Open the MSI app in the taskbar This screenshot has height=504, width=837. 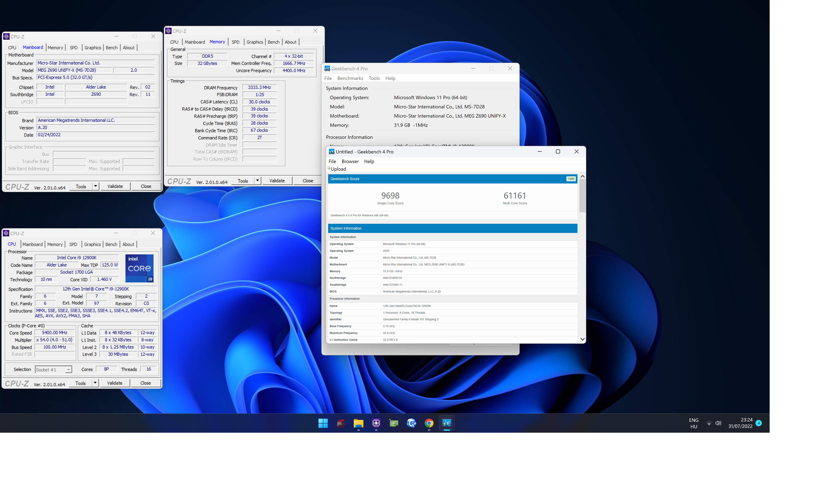pos(340,423)
